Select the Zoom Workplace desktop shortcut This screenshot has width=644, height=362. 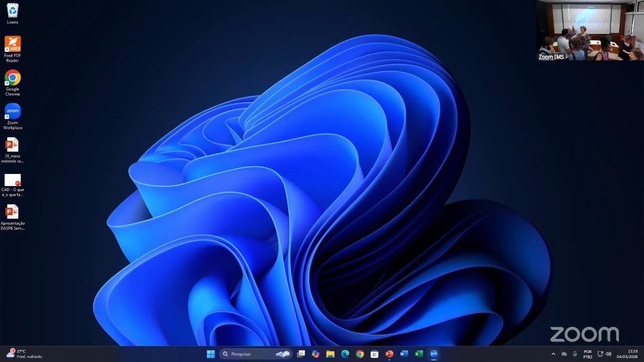13,116
